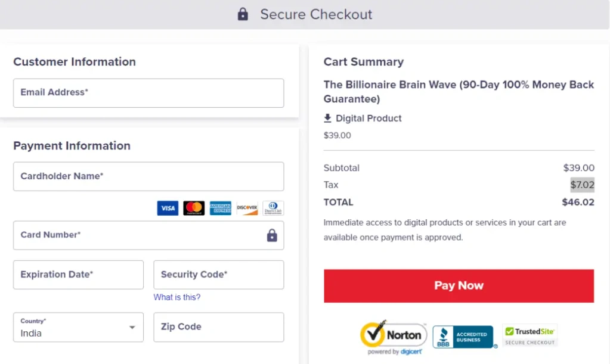Click the Mastercard logo icon

tap(194, 208)
